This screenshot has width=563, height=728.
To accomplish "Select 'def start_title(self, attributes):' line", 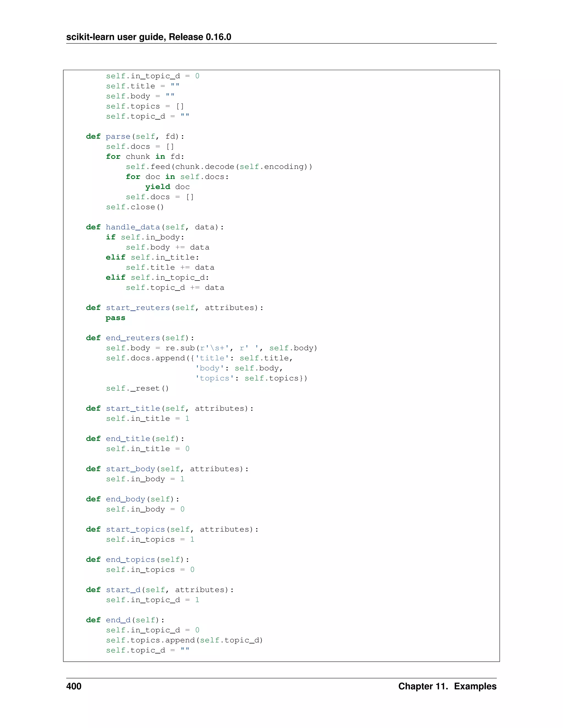I will coord(170,408).
